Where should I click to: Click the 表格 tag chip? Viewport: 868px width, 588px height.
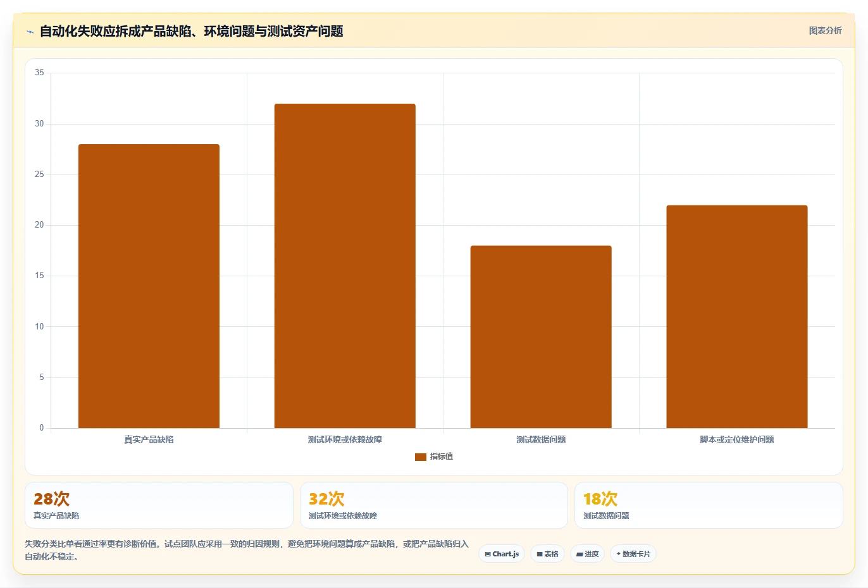(x=548, y=554)
